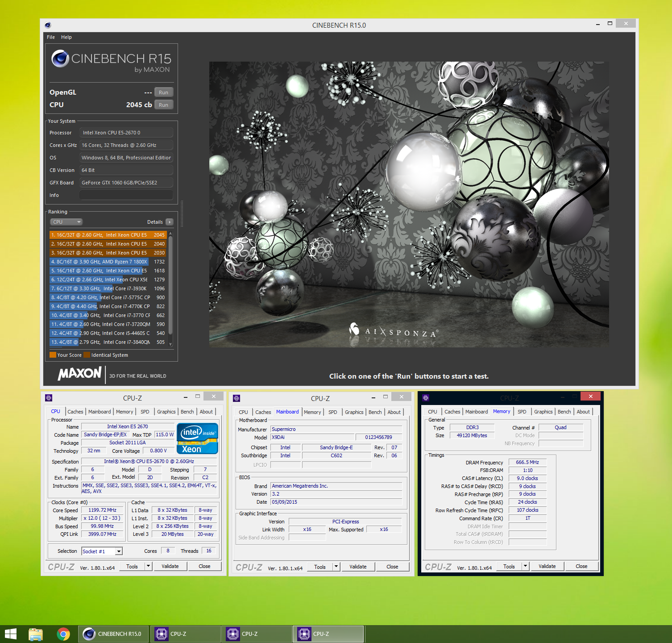Open Caches tab in middle CPU-Z window
The height and width of the screenshot is (643, 672).
(263, 412)
